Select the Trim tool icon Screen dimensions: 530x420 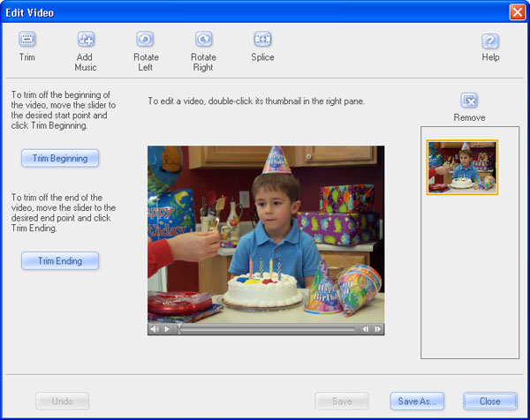(x=27, y=40)
